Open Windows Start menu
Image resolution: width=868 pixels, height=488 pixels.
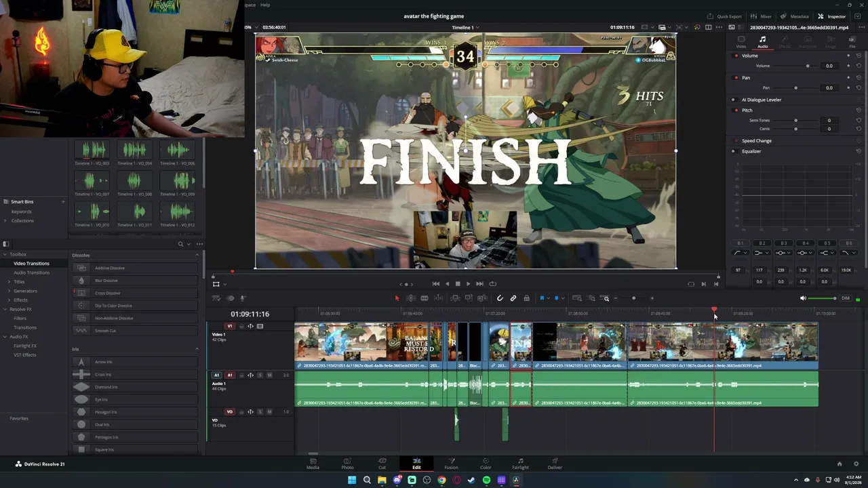[352, 480]
